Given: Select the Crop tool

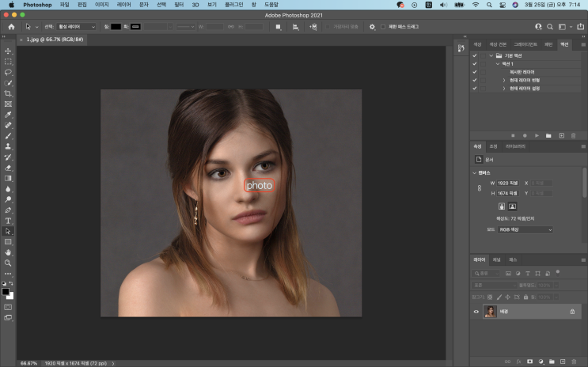Looking at the screenshot, I should 8,93.
